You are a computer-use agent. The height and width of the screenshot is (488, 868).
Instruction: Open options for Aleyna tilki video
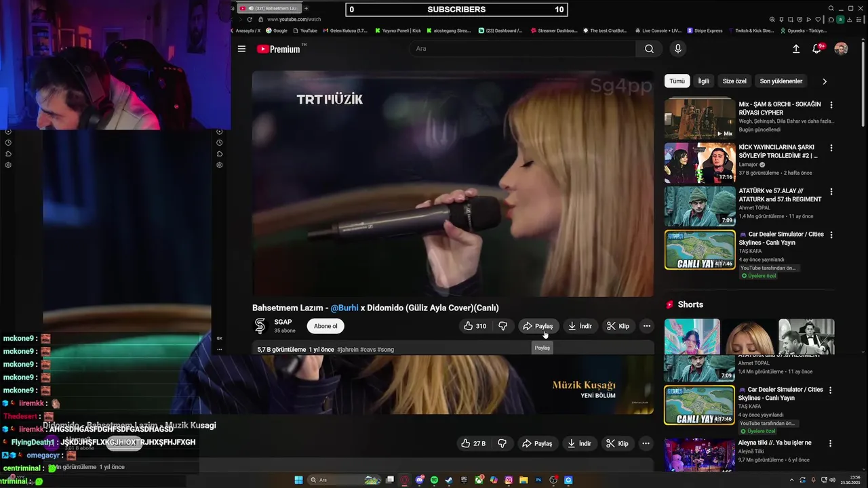[831, 443]
